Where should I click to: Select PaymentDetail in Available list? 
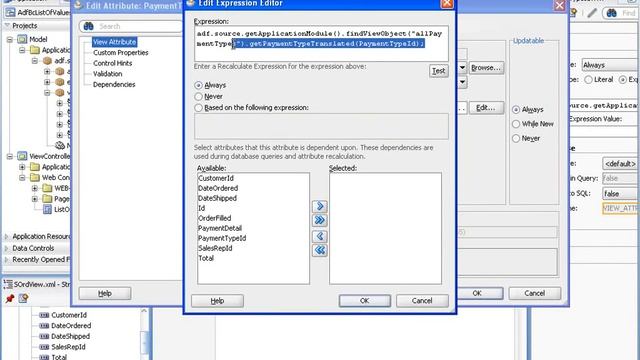point(220,228)
